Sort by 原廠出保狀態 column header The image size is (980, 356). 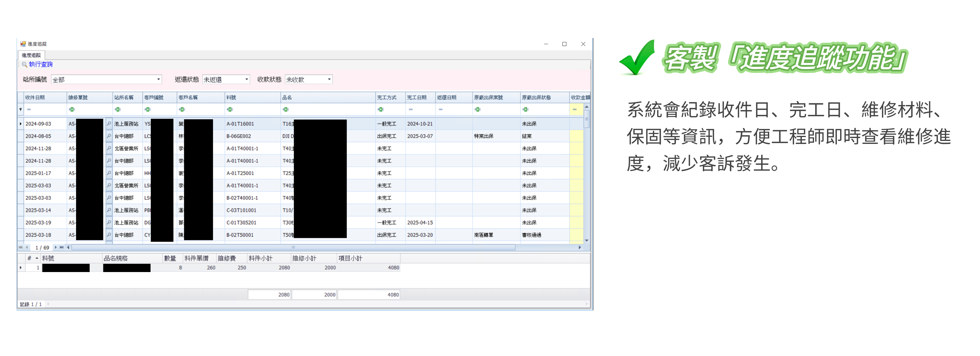544,98
